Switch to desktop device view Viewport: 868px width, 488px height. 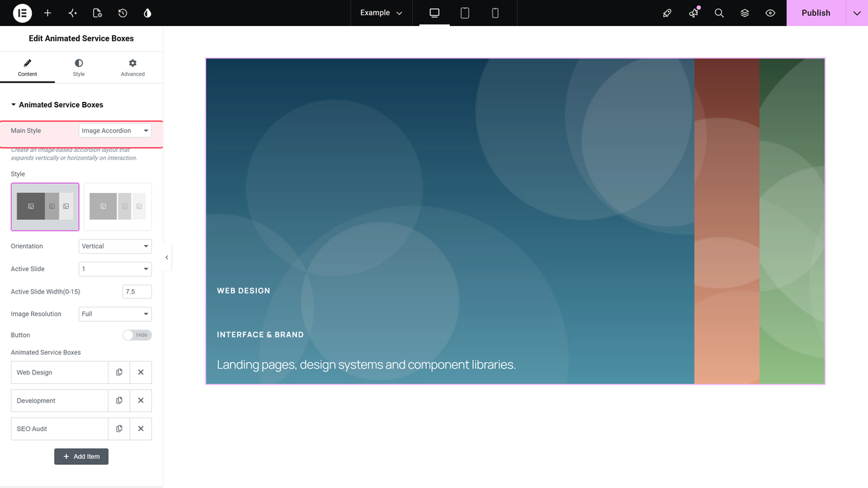point(435,13)
